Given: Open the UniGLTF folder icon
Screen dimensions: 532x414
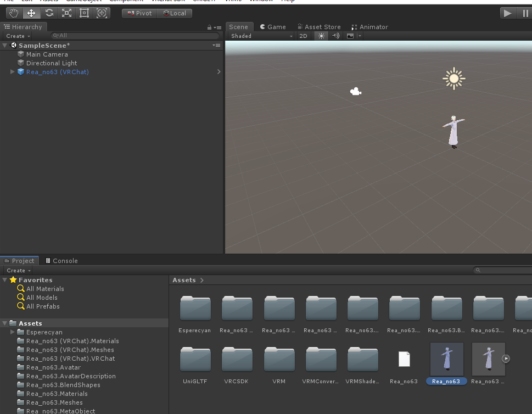Looking at the screenshot, I should tap(195, 359).
